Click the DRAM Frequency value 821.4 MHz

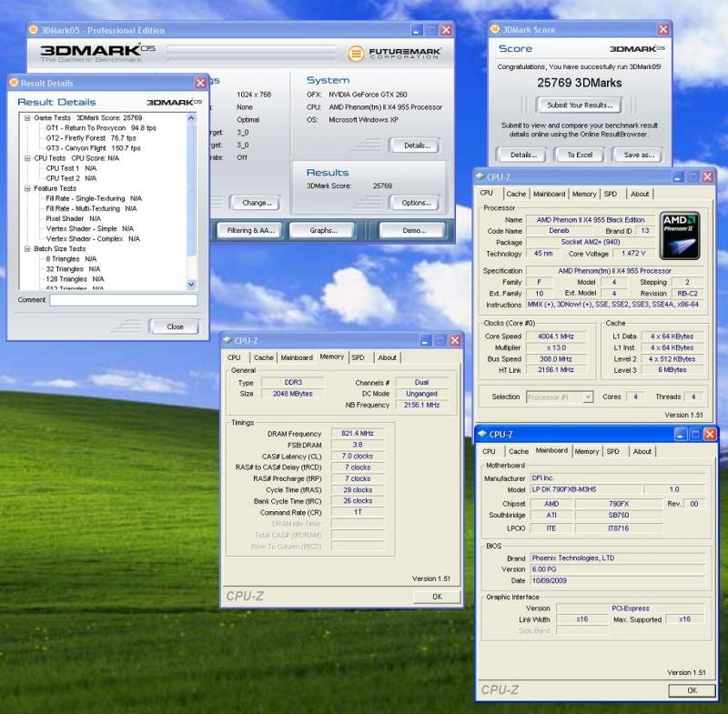[358, 433]
